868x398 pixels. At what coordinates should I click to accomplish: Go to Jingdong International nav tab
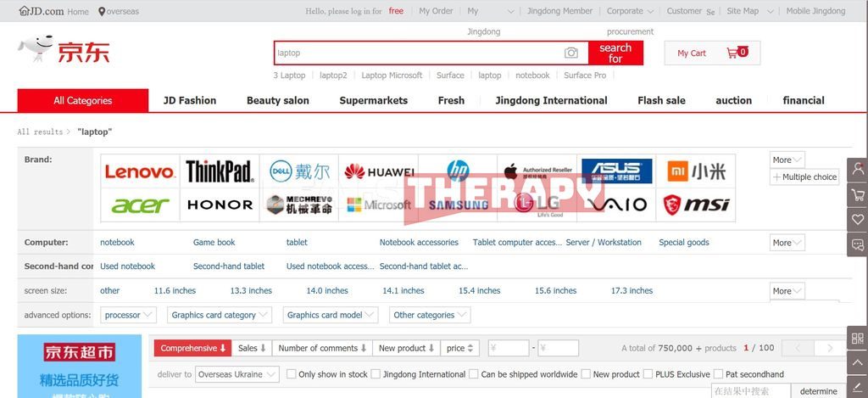coord(551,100)
